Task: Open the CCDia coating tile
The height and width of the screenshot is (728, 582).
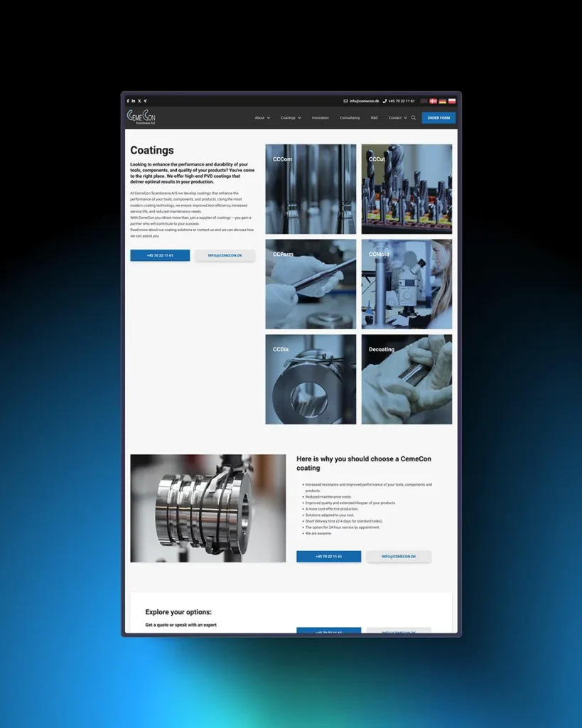Action: point(311,380)
